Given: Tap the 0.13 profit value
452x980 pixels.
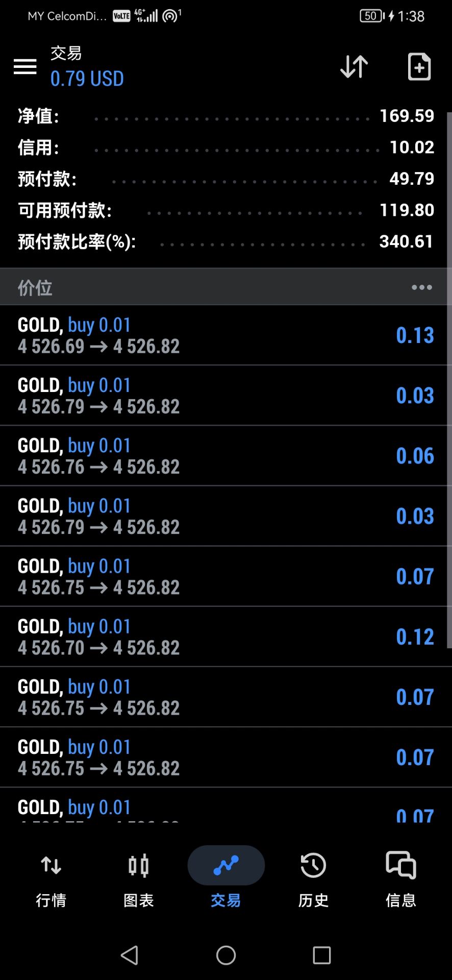Looking at the screenshot, I should coord(415,335).
